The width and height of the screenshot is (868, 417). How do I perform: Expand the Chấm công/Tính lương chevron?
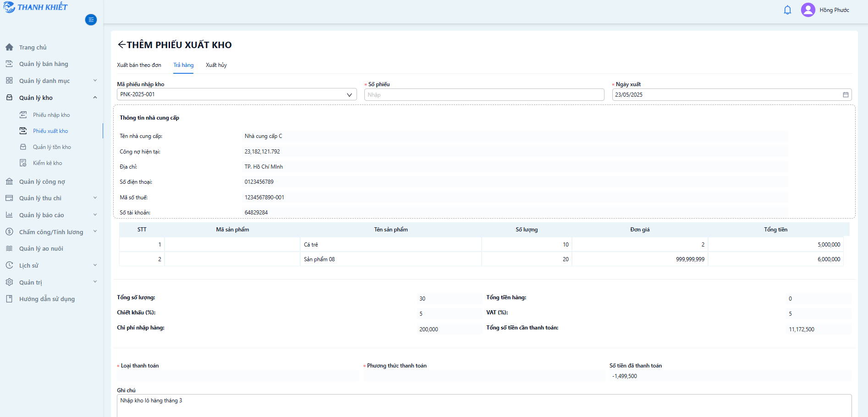coord(95,231)
